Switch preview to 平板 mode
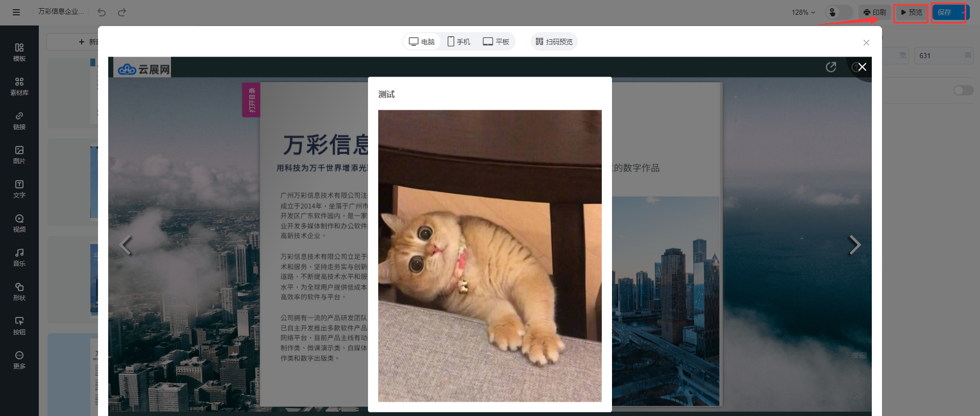 496,41
